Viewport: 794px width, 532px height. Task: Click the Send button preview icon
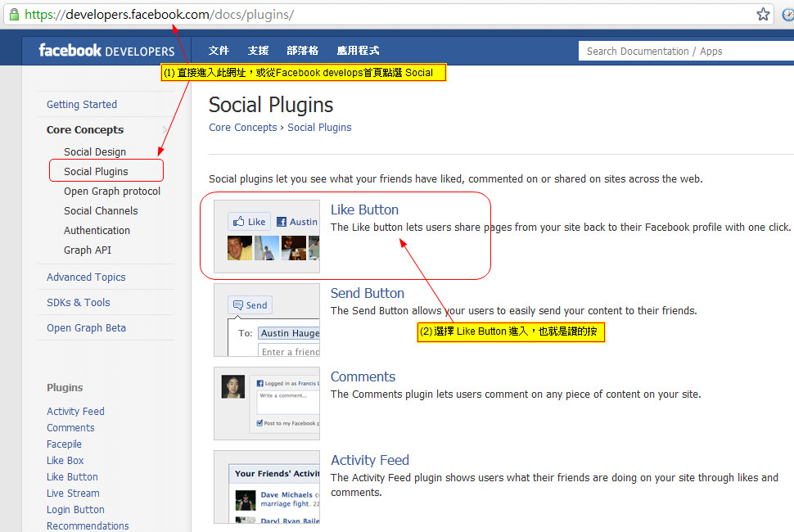pyautogui.click(x=250, y=305)
